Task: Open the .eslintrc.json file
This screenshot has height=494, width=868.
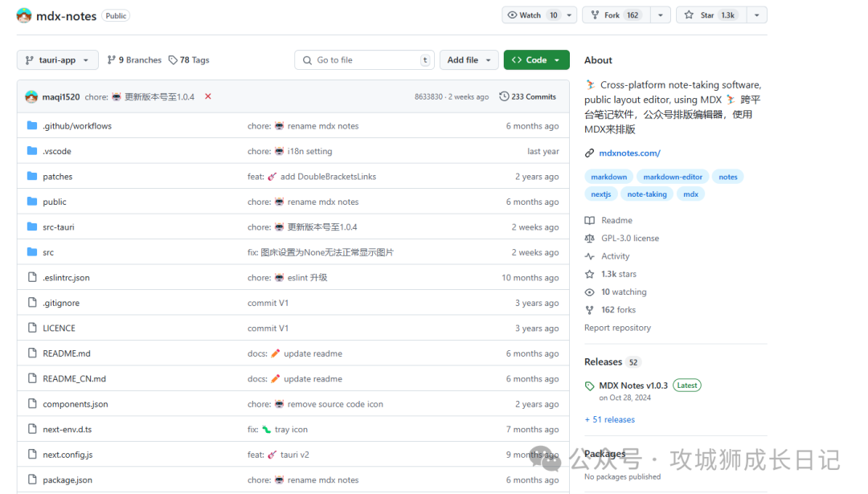Action: [66, 278]
